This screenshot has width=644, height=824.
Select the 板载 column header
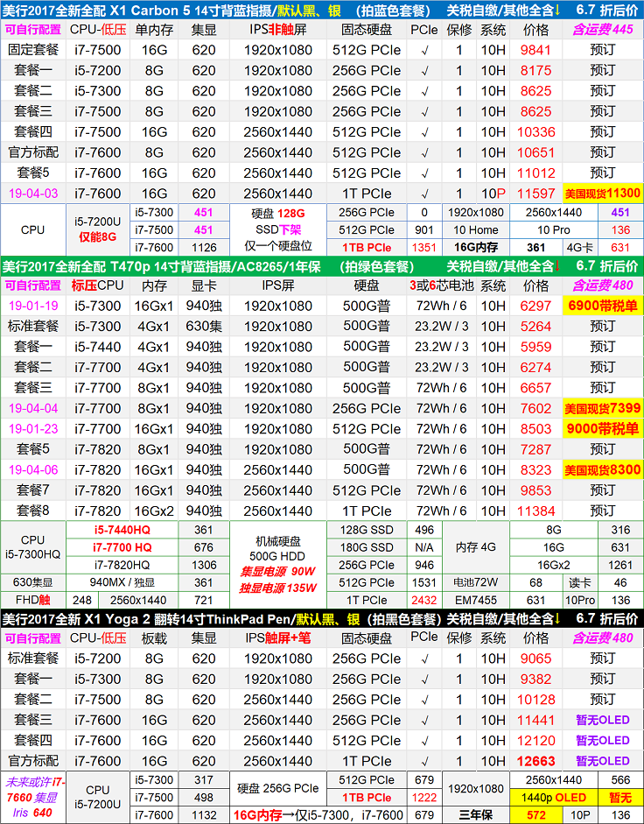[x=154, y=638]
